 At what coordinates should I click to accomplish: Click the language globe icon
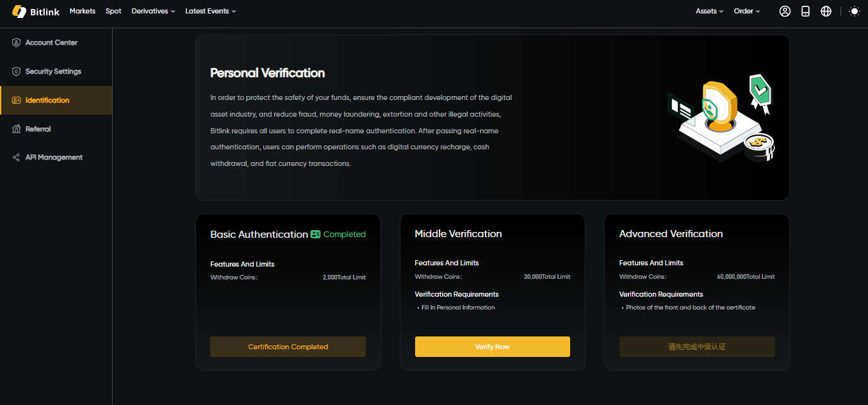click(826, 11)
